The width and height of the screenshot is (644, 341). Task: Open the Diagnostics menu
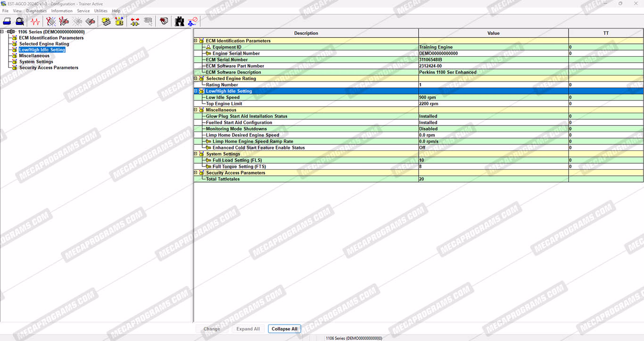(36, 11)
